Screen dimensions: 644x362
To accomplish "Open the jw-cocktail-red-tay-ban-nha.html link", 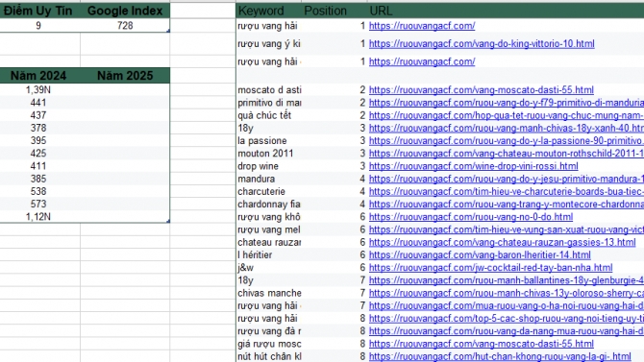I will coord(490,268).
